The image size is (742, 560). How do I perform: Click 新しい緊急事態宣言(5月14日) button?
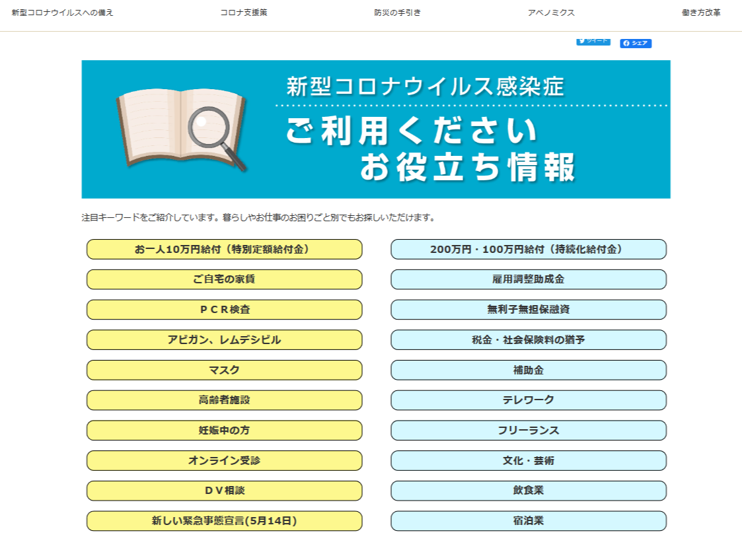click(224, 521)
